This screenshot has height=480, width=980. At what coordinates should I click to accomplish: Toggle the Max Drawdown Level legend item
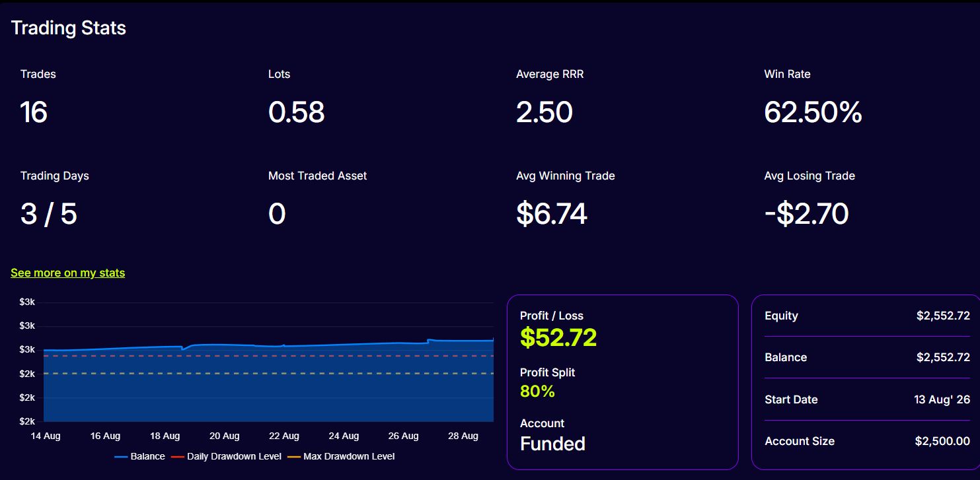click(x=341, y=456)
